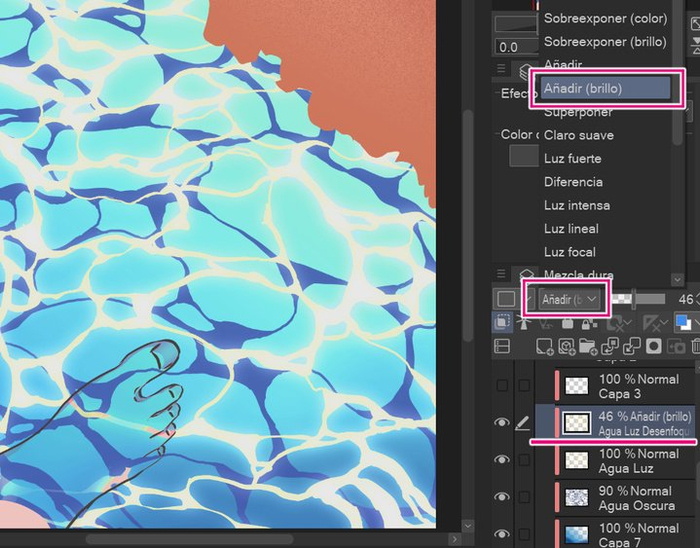Create a new layer folder

pyautogui.click(x=588, y=347)
